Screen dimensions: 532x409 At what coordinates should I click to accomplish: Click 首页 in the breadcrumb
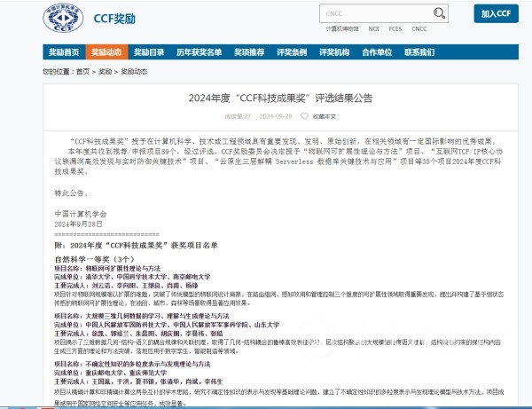pos(82,72)
